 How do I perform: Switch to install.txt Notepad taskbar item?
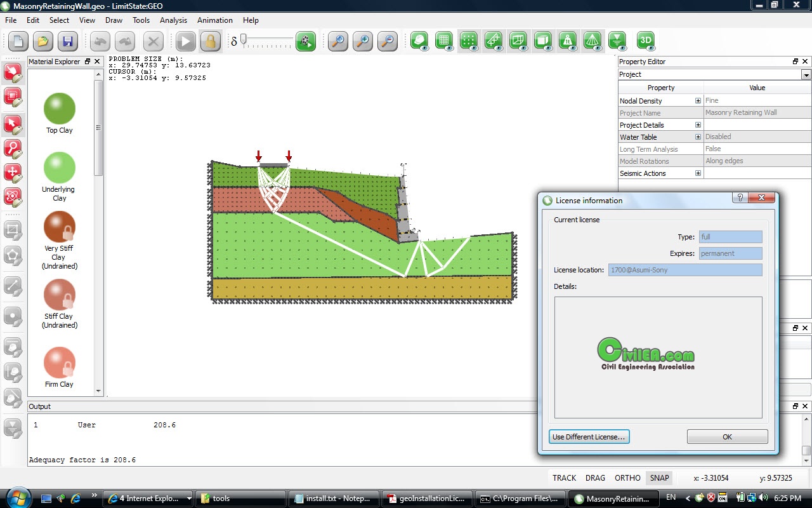click(333, 498)
